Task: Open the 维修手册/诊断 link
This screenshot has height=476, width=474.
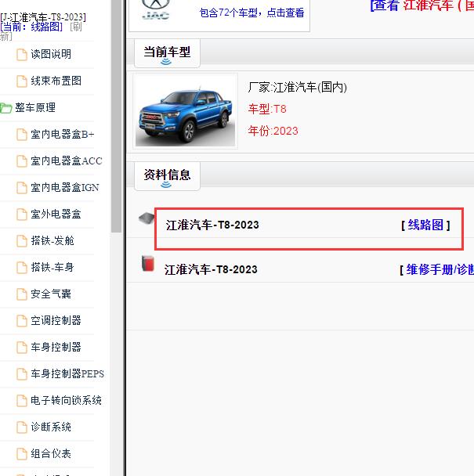Action: tap(440, 269)
